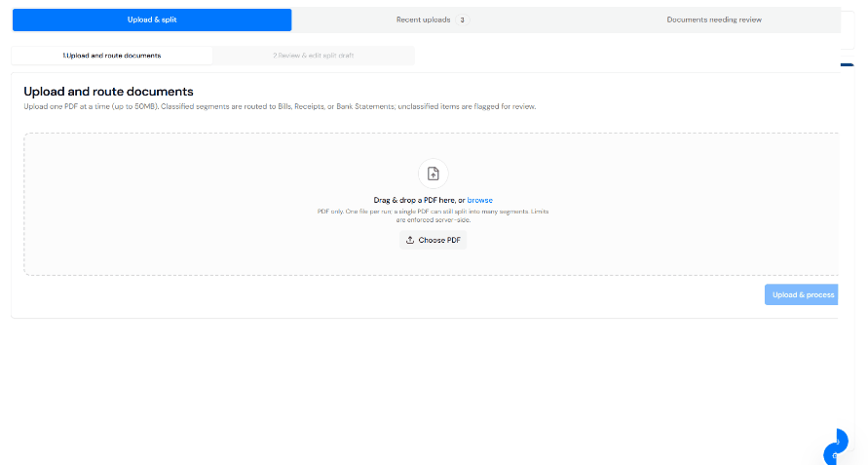Open the blue floating help widget
This screenshot has width=868, height=465.
coord(836,446)
